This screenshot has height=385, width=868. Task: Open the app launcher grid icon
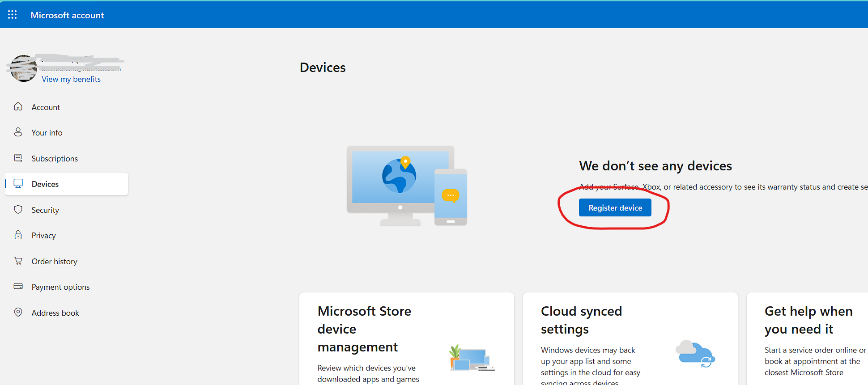[13, 15]
